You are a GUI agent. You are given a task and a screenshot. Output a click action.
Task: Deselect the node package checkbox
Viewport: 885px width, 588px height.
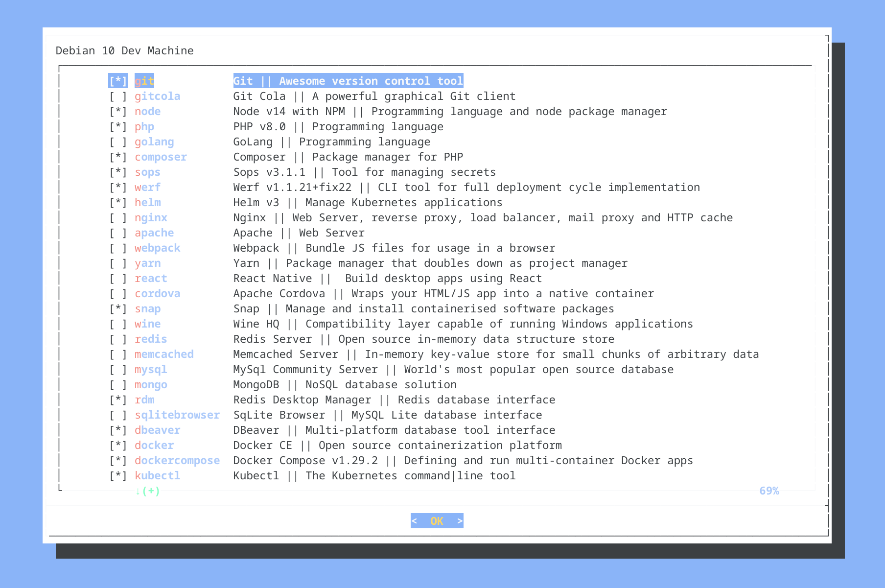[x=117, y=111]
